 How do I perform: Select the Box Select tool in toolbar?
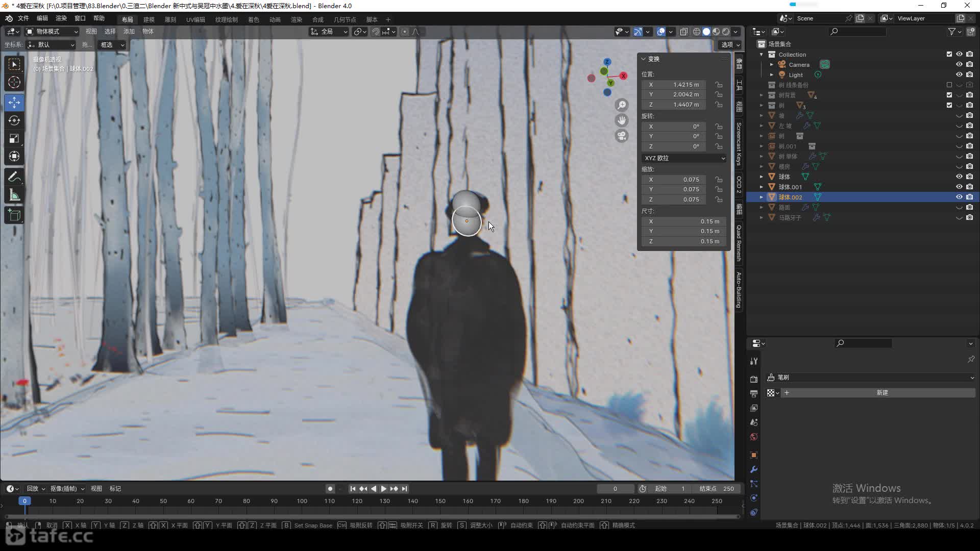pyautogui.click(x=14, y=64)
